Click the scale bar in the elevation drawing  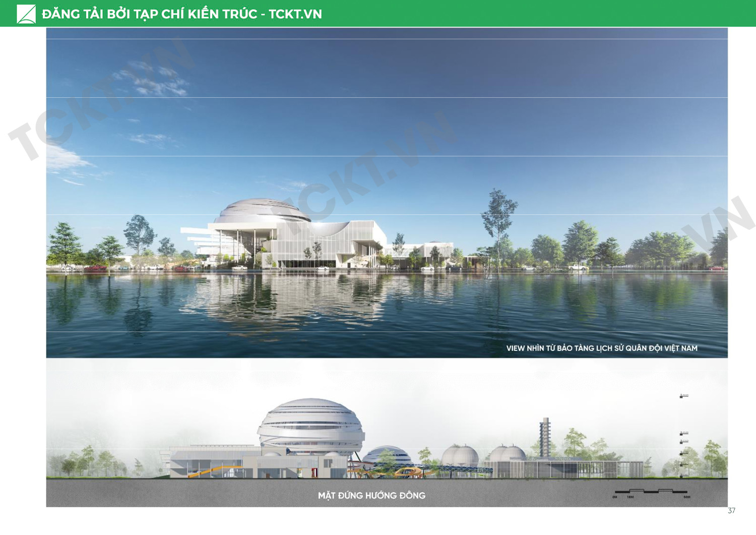651,491
